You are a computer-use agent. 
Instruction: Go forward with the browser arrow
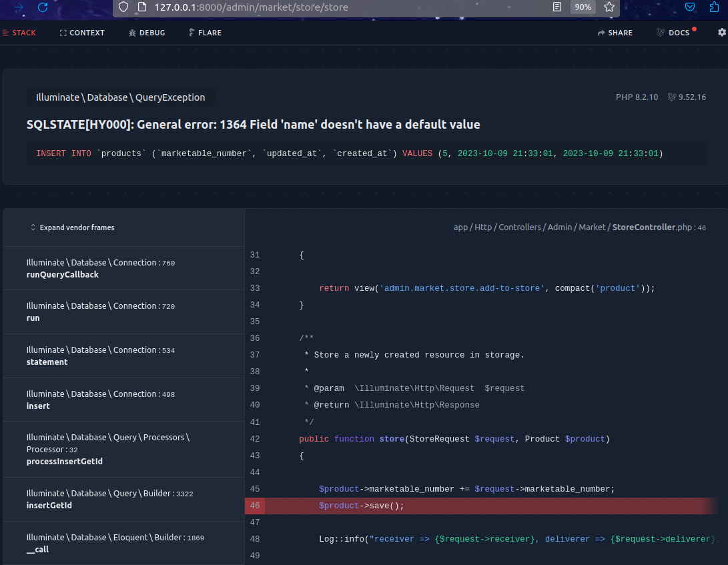pyautogui.click(x=19, y=7)
